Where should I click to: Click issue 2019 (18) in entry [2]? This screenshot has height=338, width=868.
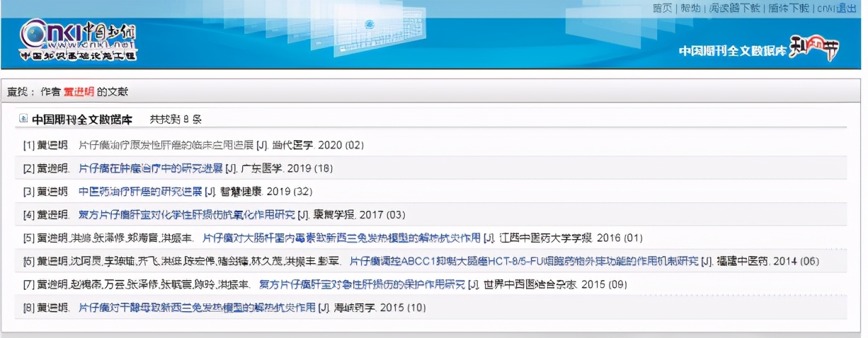(310, 168)
